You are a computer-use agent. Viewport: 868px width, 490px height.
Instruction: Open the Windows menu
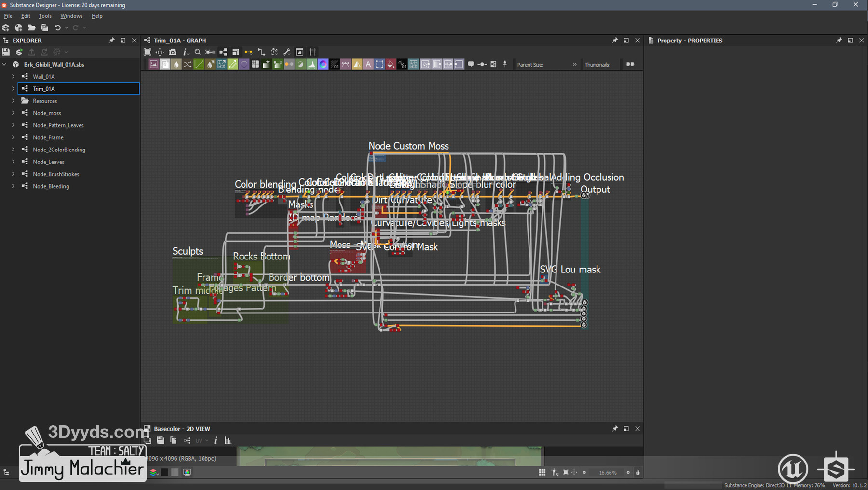(x=71, y=16)
